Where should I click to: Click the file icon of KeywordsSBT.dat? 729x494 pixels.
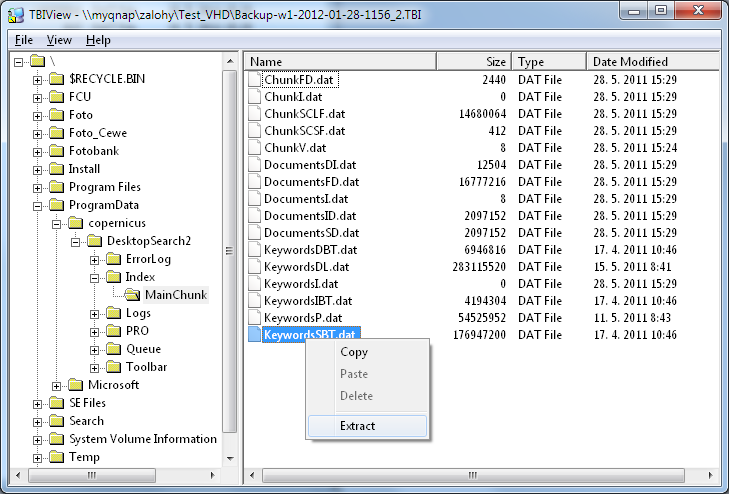pyautogui.click(x=254, y=335)
